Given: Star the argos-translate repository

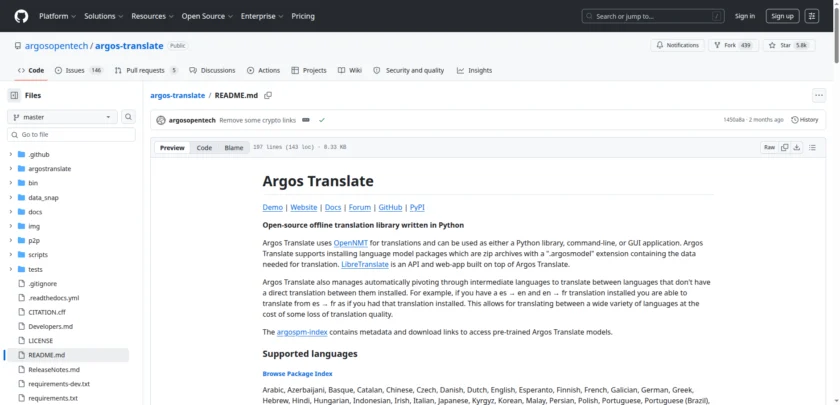Looking at the screenshot, I should click(x=789, y=46).
